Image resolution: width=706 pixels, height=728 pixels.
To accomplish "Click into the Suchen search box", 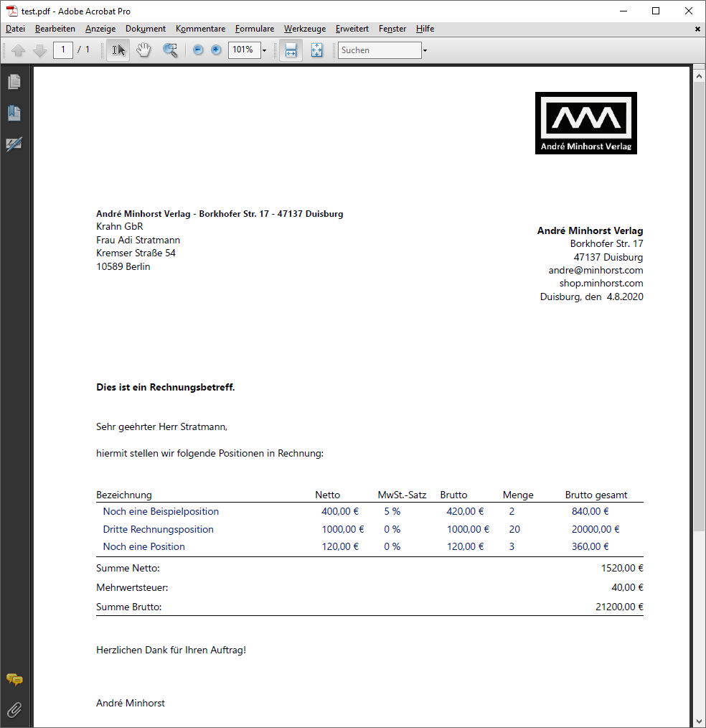I will 380,50.
